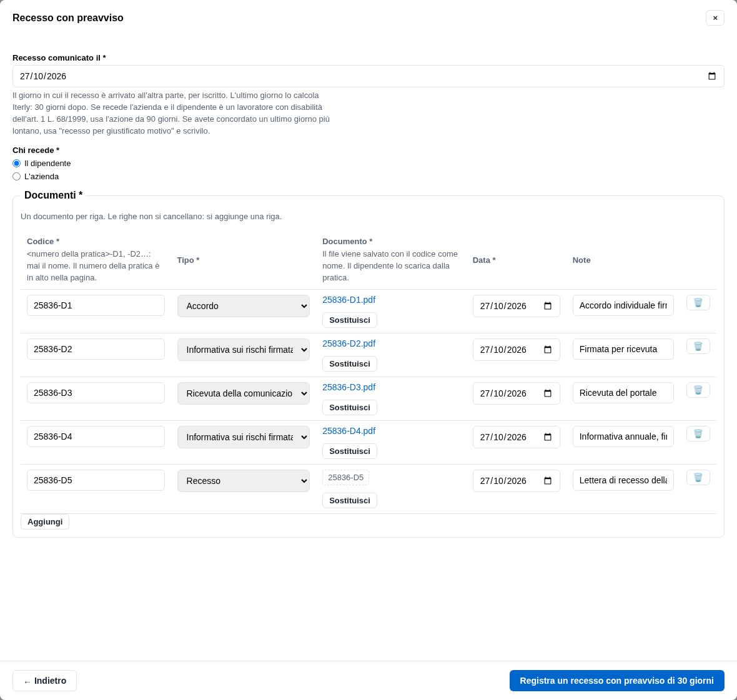Open calendar icon for row 25836-D2 date
737x700 pixels.
coord(548,350)
